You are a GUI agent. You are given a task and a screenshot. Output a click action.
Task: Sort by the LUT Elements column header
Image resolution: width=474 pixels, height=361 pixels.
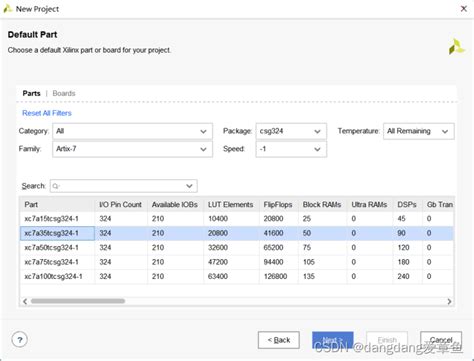231,205
